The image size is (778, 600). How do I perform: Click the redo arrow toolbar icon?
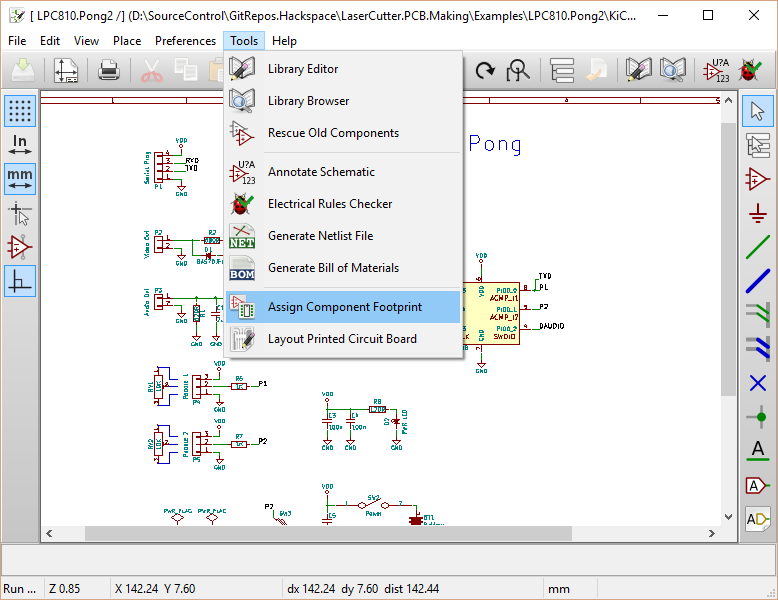tap(485, 70)
